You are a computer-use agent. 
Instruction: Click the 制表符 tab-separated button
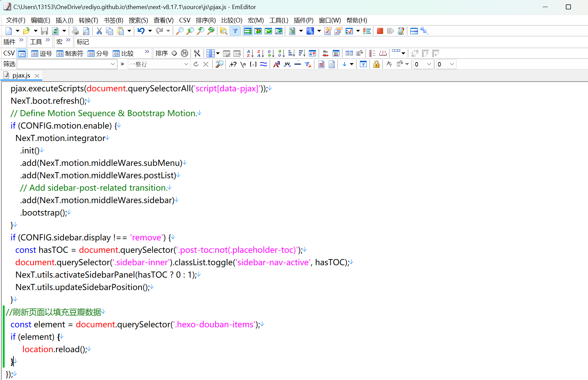tap(70, 53)
